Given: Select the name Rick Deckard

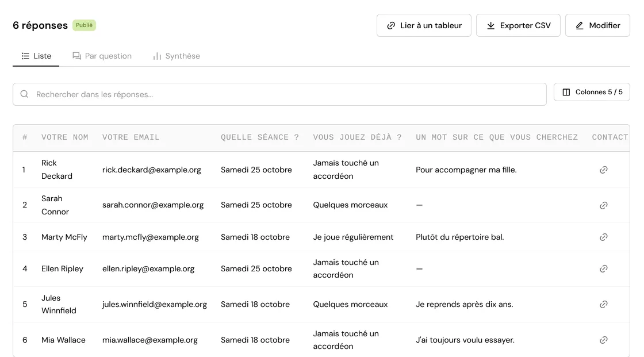Looking at the screenshot, I should [57, 169].
